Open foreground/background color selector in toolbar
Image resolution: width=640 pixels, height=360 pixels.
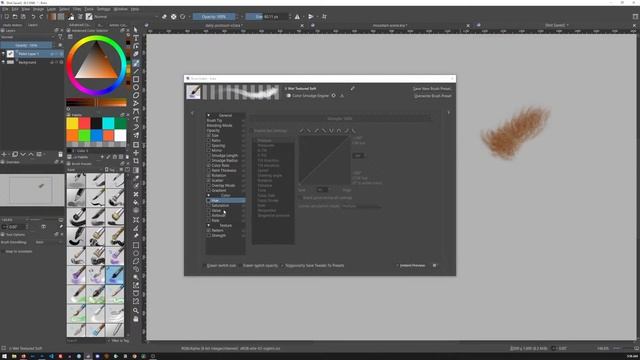click(71, 17)
